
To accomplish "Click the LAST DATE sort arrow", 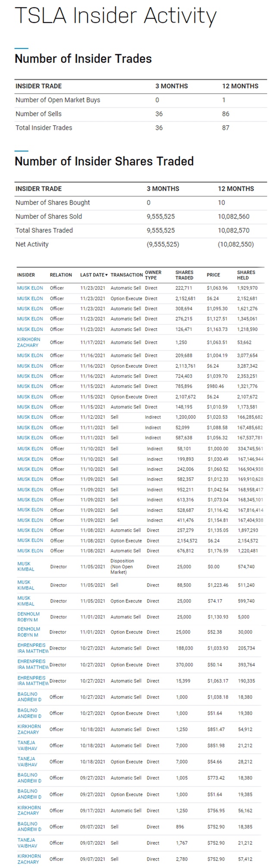I will [107, 275].
